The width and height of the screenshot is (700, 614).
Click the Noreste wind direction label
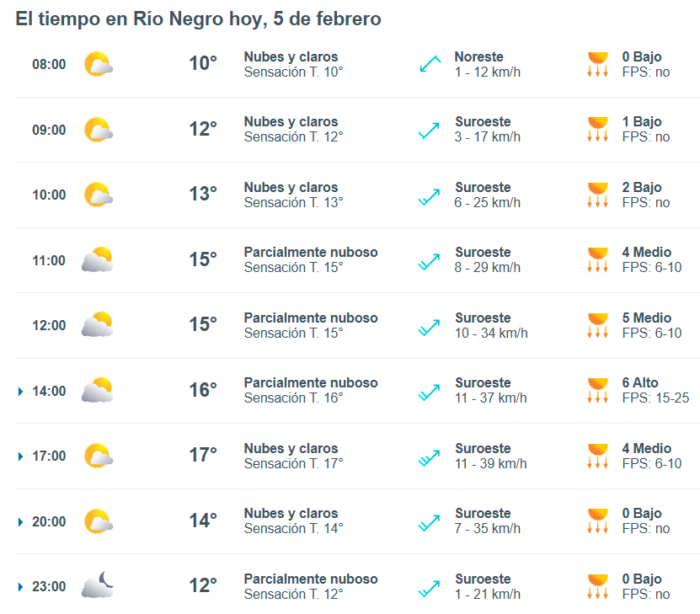pyautogui.click(x=478, y=57)
